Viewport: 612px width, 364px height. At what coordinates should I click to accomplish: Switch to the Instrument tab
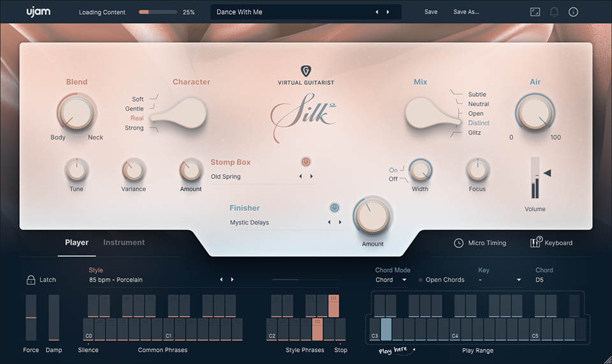124,243
